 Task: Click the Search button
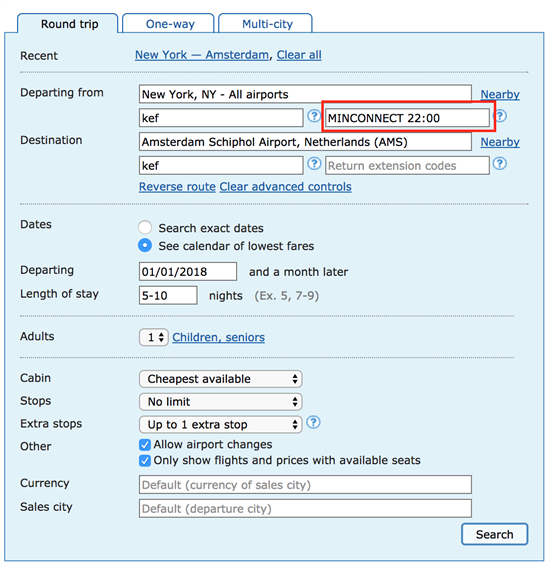[494, 534]
